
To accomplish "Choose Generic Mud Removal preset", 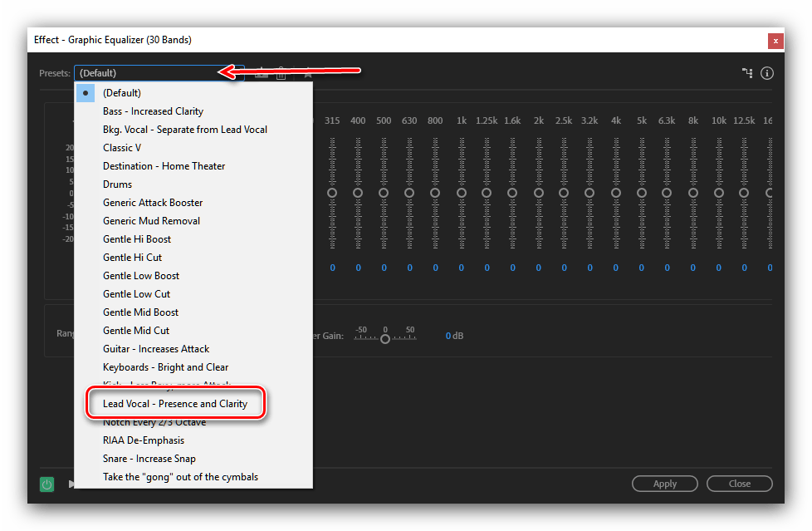I will [194, 221].
